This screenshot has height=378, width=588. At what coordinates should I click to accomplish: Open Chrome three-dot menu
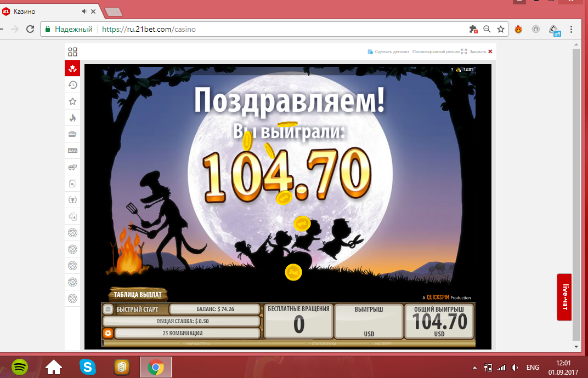[571, 29]
